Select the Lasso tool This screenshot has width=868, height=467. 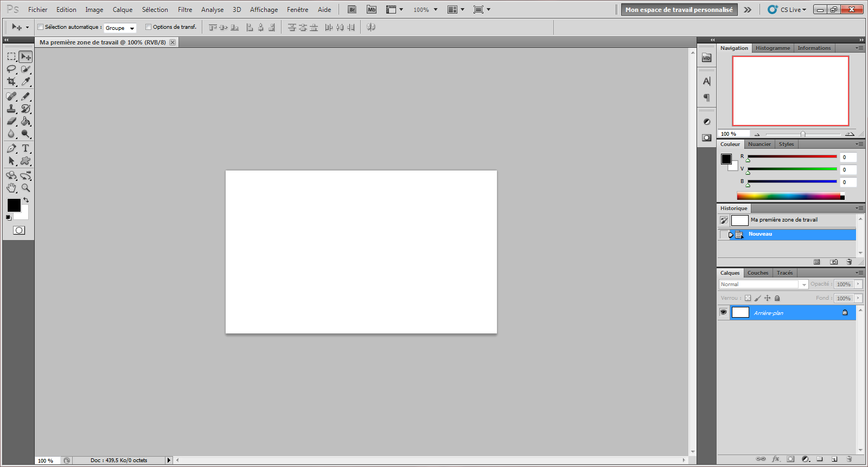tap(11, 69)
